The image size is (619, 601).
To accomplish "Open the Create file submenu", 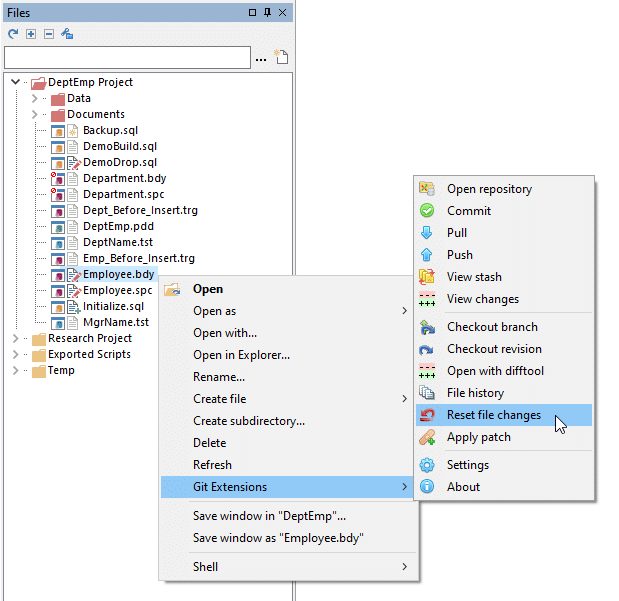I will coord(289,399).
